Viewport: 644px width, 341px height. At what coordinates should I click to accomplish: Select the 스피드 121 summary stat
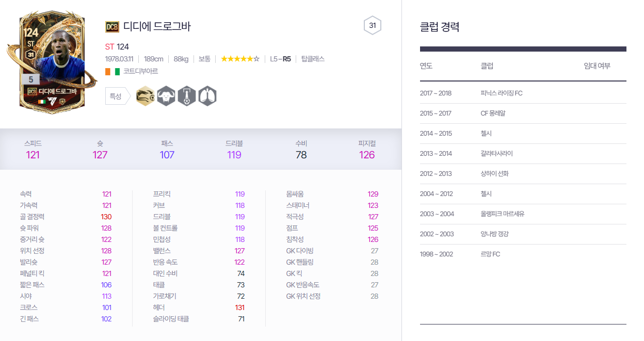[33, 149]
